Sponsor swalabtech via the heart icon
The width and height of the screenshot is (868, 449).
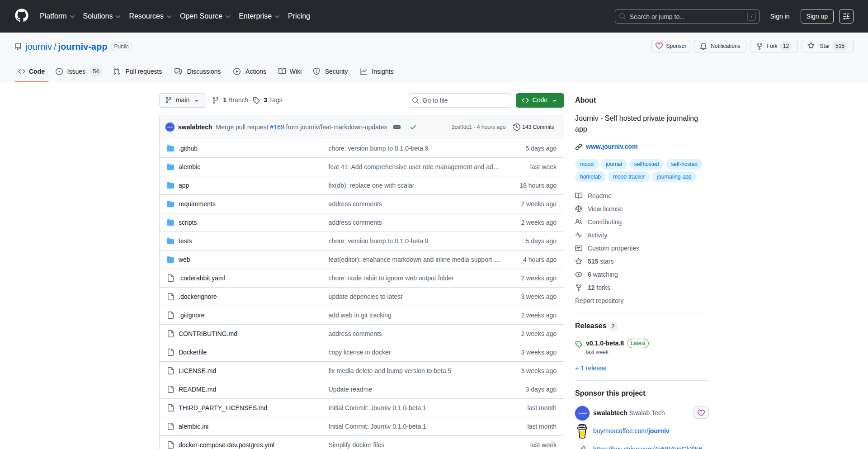[x=701, y=412]
